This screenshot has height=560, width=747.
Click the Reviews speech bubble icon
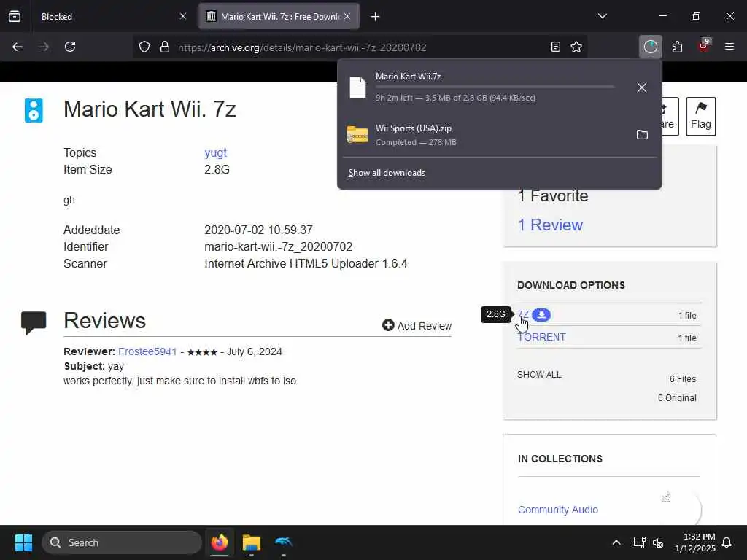(x=34, y=323)
